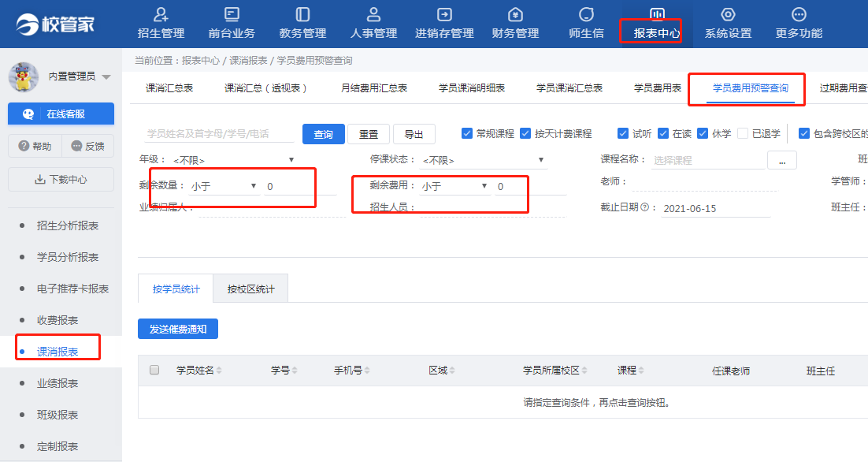Uncheck the 休学 checkbox
This screenshot has width=868, height=462.
coord(703,133)
